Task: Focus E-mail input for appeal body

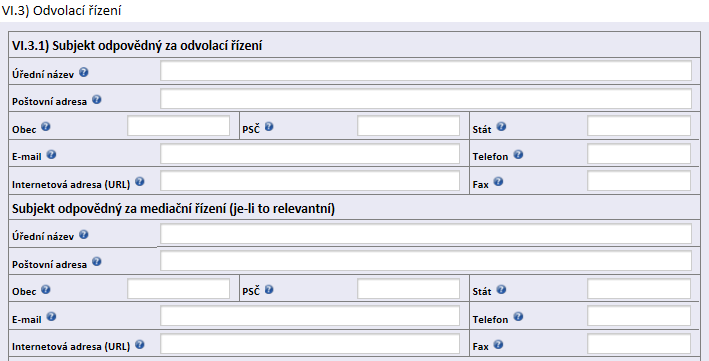Action: pos(310,154)
